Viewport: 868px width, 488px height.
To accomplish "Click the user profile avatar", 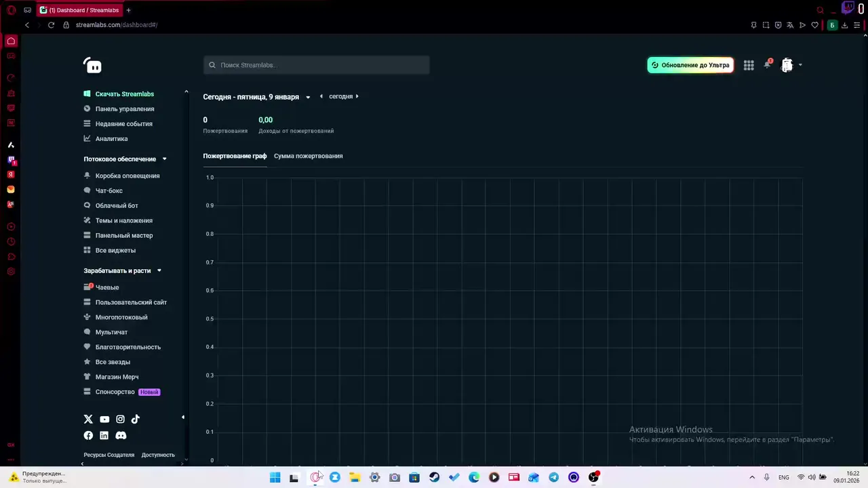I will click(787, 65).
